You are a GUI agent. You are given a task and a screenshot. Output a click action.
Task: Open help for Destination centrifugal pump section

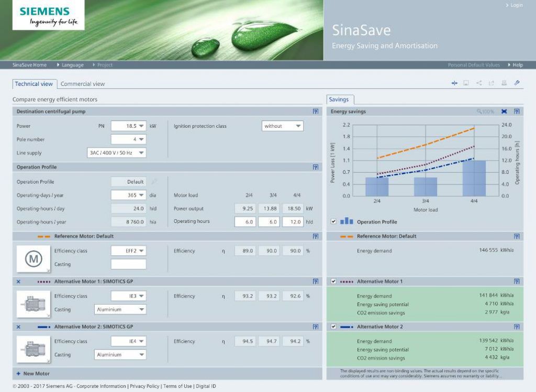[316, 111]
